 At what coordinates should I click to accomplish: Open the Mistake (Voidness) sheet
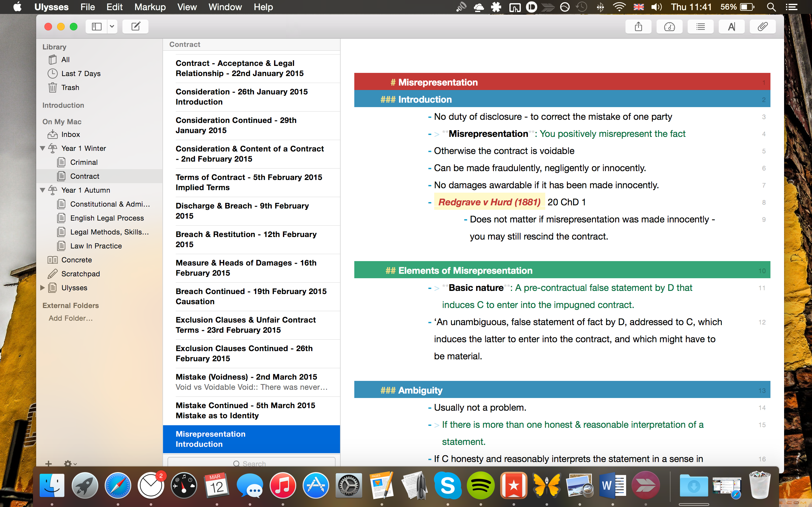tap(251, 382)
